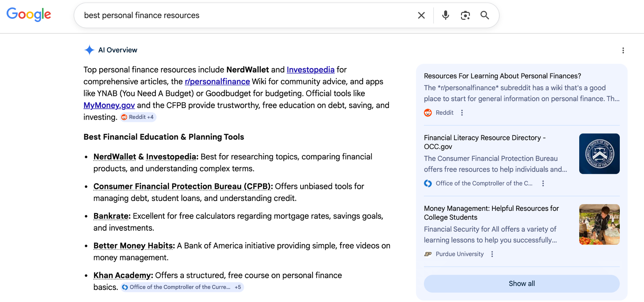644x302 pixels.
Task: Click the college student market thumbnail image
Action: (599, 224)
